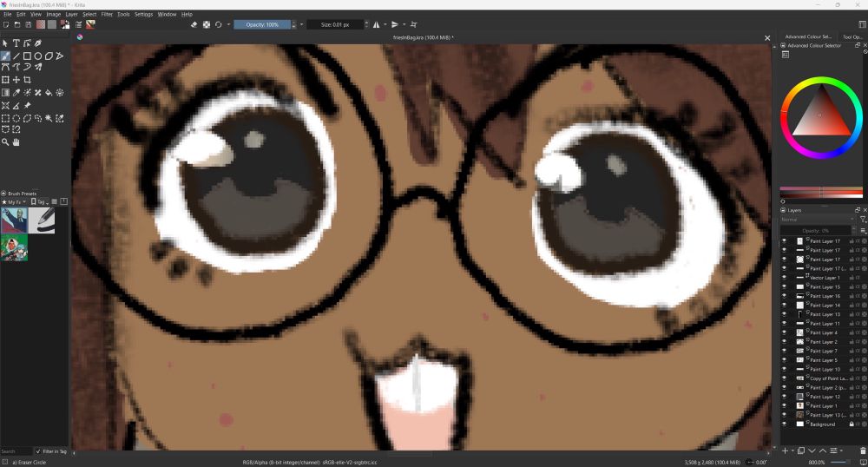Expand the add layer dropdown arrow
Image resolution: width=868 pixels, height=467 pixels.
(792, 451)
